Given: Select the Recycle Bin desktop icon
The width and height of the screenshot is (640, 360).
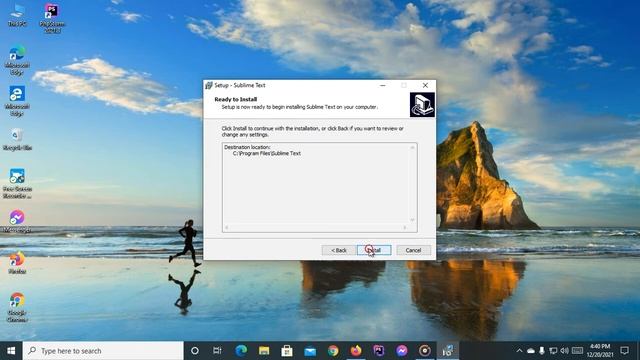Looking at the screenshot, I should 17,139.
